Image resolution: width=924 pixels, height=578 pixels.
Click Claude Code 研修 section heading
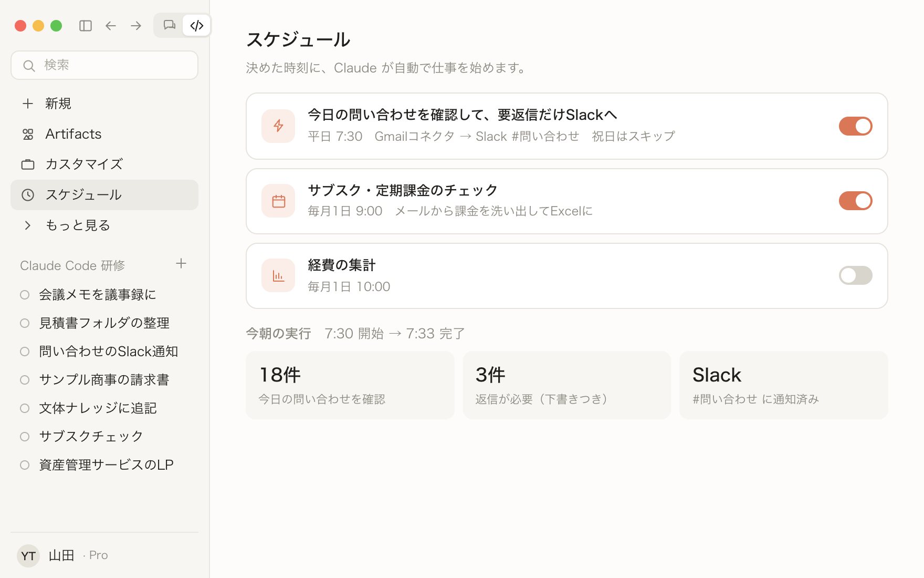point(72,266)
